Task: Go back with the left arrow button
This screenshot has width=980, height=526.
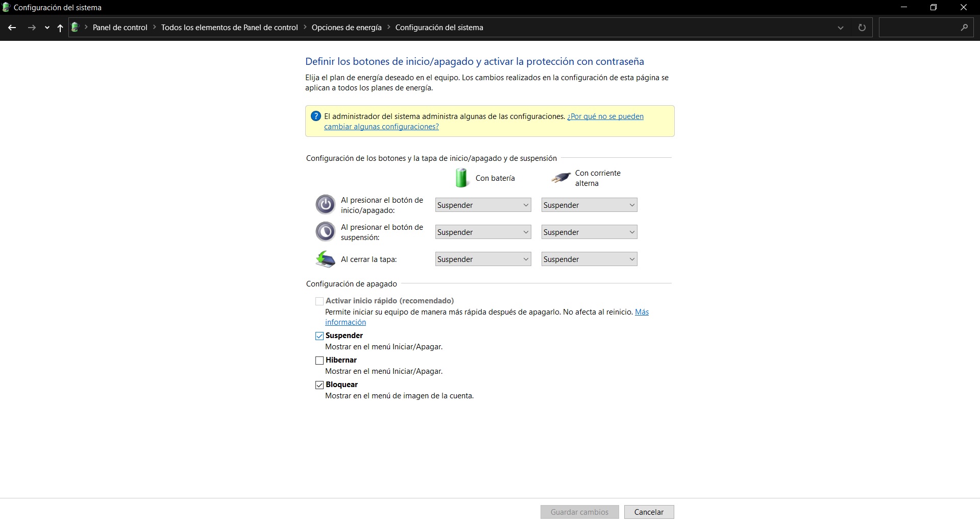Action: pyautogui.click(x=12, y=28)
